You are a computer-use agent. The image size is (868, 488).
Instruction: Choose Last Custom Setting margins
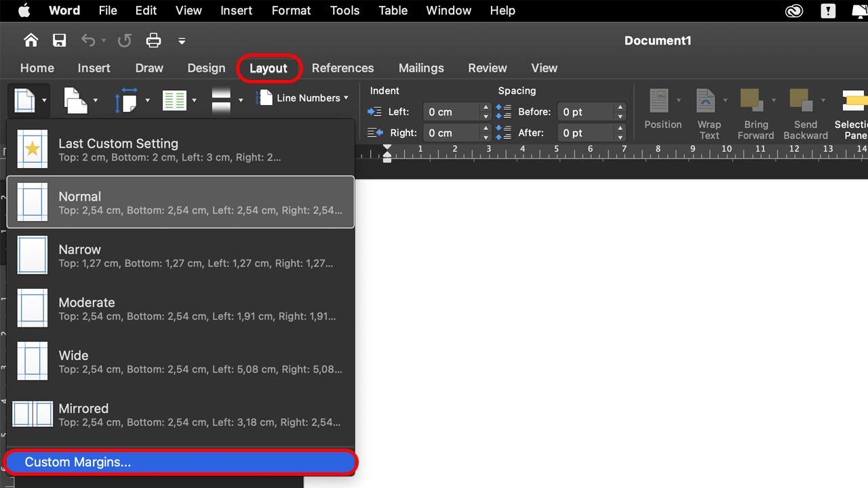(180, 150)
